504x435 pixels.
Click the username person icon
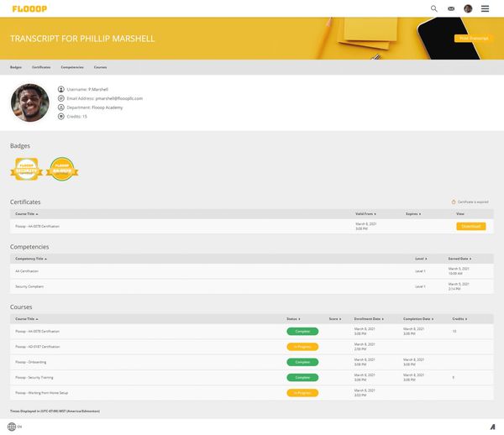coord(61,89)
